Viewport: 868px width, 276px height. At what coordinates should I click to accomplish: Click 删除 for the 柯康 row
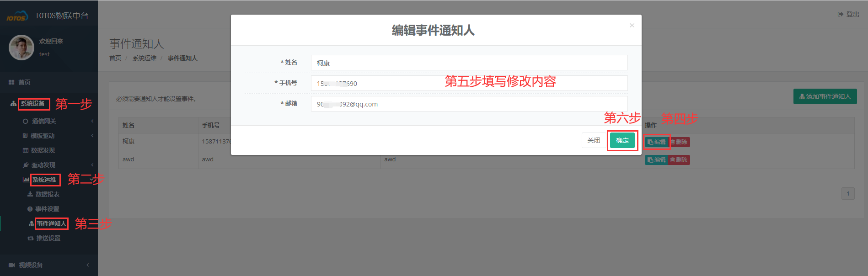pyautogui.click(x=679, y=142)
